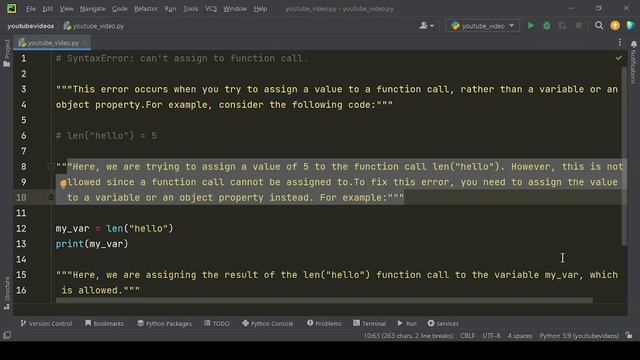The width and height of the screenshot is (640, 360).
Task: Click the PyCharm logo icon
Action: click(11, 8)
